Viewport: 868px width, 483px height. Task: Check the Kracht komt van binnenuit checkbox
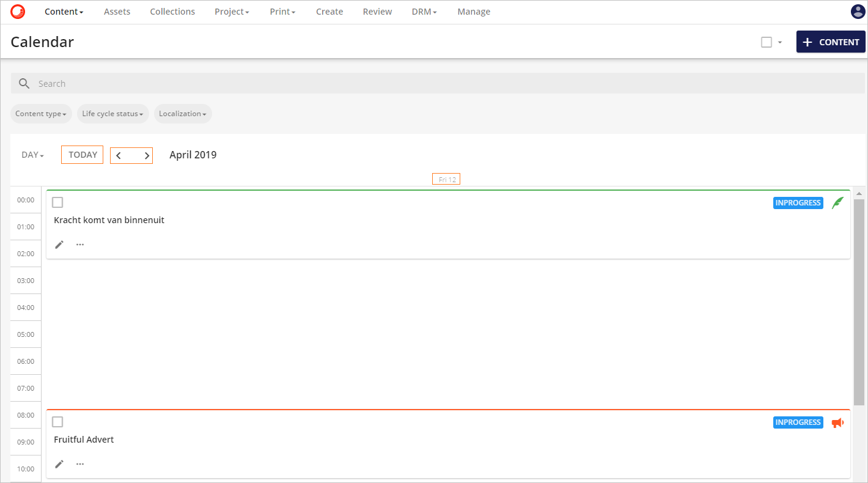click(57, 202)
